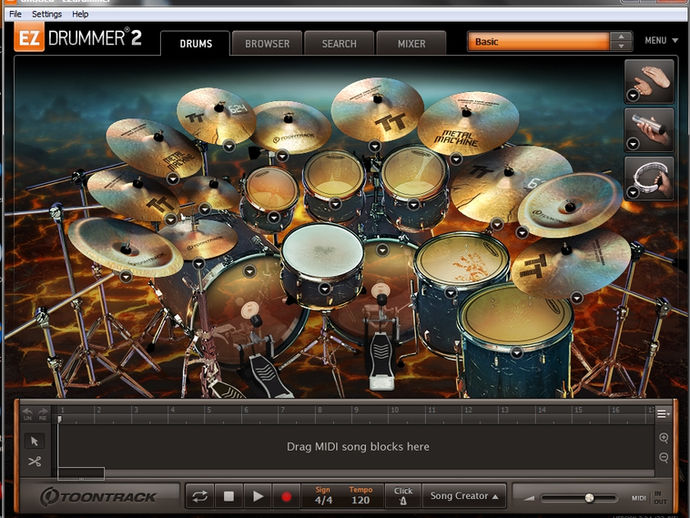Image resolution: width=690 pixels, height=518 pixels.
Task: Click the shaker percussion thumbnail
Action: 650,130
